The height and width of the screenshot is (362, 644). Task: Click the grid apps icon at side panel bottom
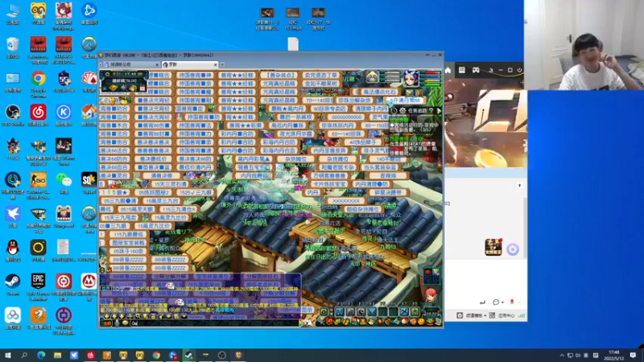[492, 315]
